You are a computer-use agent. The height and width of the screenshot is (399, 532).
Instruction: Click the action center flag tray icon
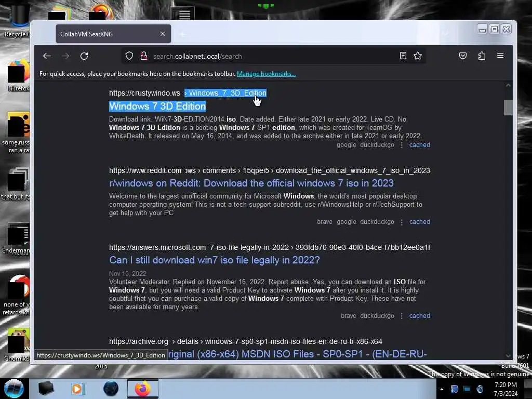click(x=454, y=389)
